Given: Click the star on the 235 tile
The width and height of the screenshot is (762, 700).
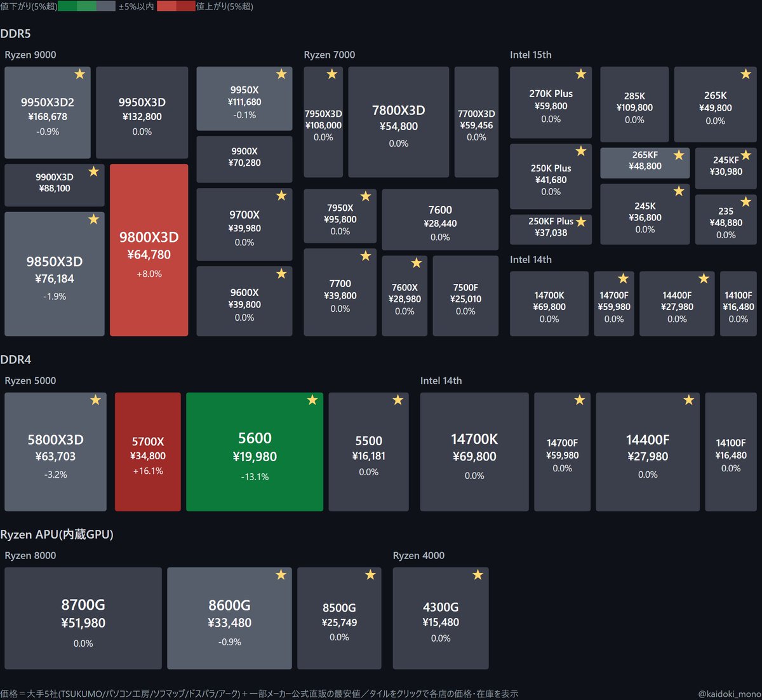Looking at the screenshot, I should 745,202.
